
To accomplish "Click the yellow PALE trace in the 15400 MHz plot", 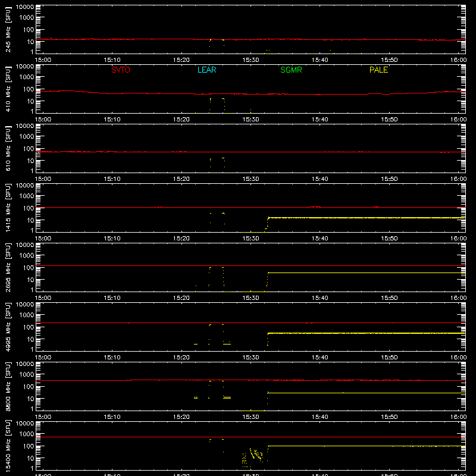I will pyautogui.click(x=367, y=446).
